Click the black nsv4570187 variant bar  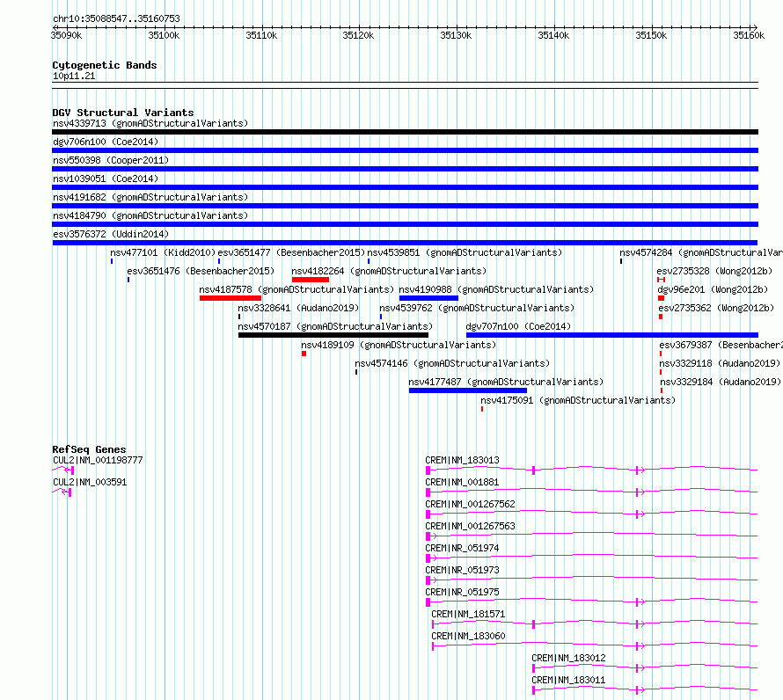pos(333,335)
